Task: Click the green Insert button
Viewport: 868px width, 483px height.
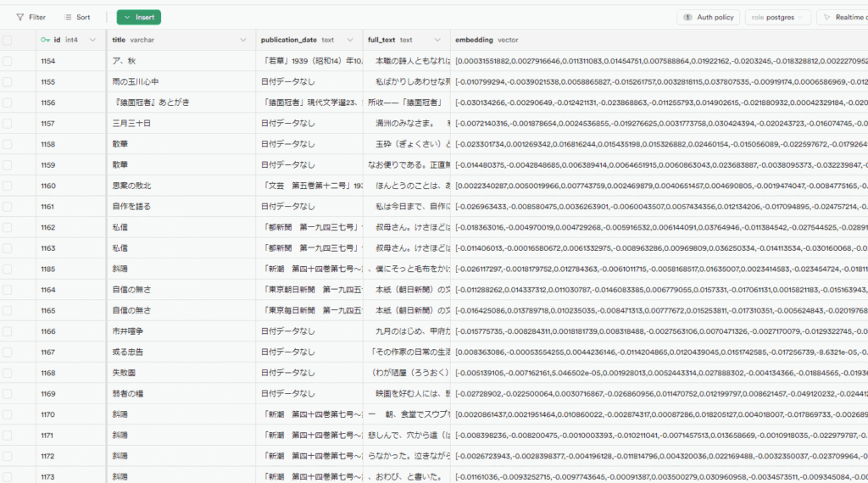Action: tap(139, 17)
